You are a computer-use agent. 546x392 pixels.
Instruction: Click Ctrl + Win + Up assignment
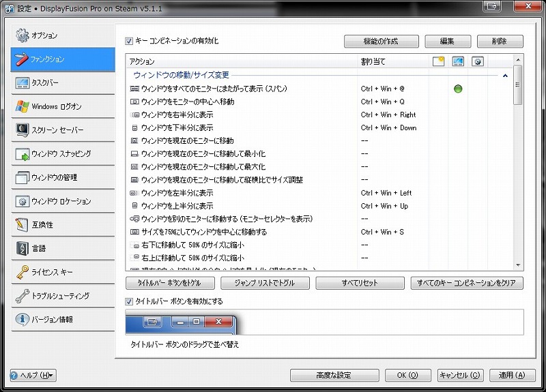coord(384,206)
